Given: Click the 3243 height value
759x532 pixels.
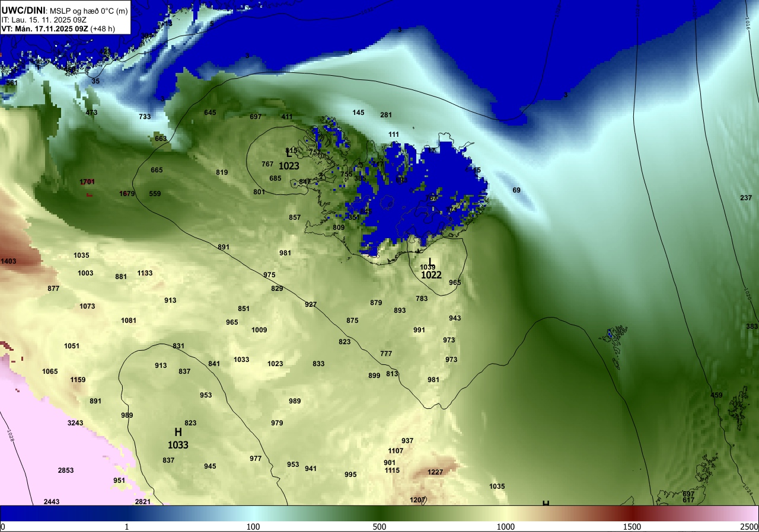Looking at the screenshot, I should 75,423.
